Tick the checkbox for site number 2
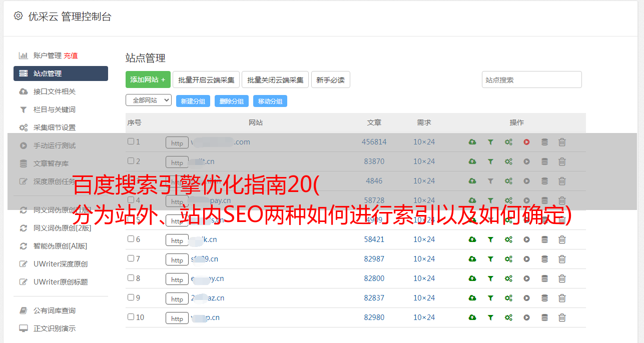 131,161
